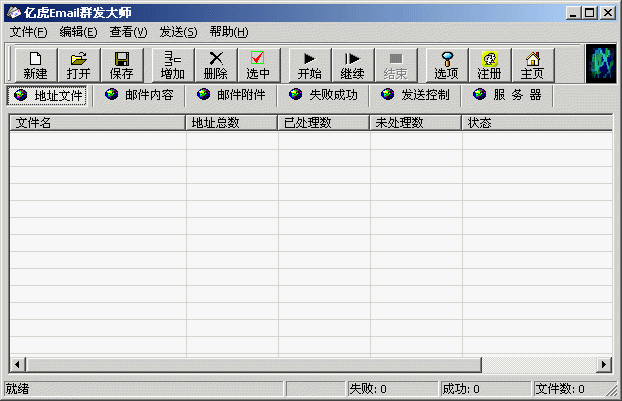Click the 就绪 status bar text

click(x=17, y=389)
